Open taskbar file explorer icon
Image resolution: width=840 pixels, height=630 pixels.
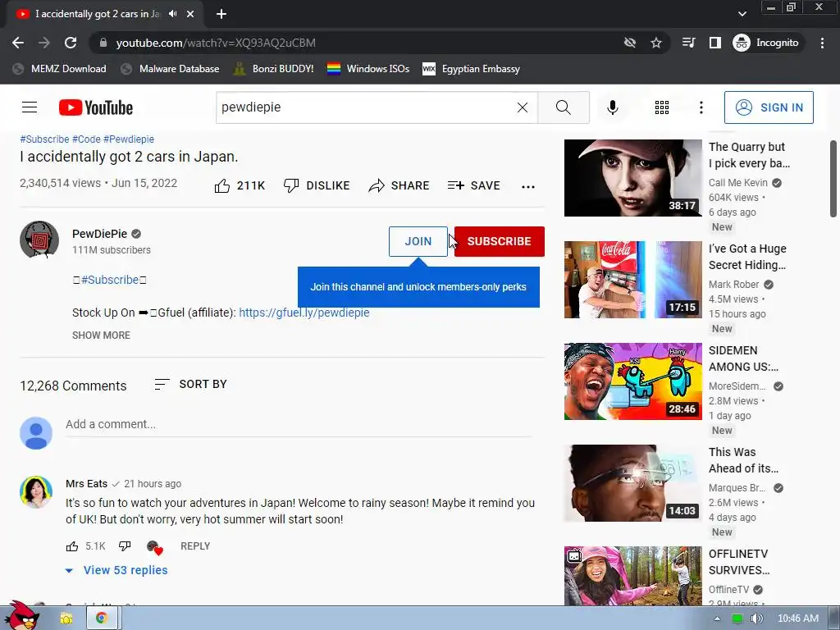[66, 619]
